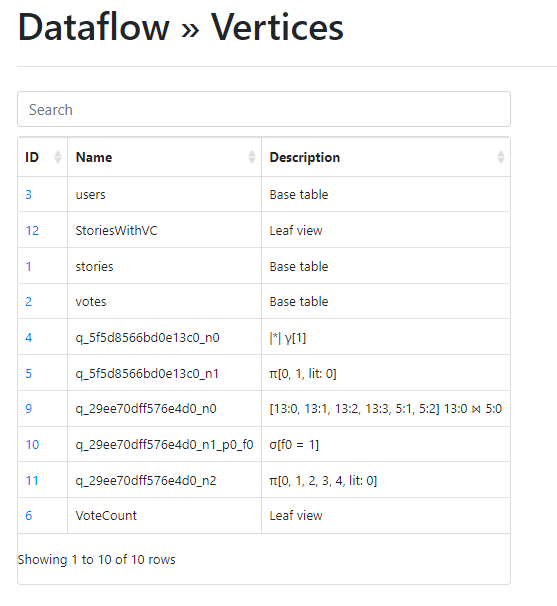Select the StoriesWithVC name cell
This screenshot has width=557, height=606.
(x=164, y=231)
